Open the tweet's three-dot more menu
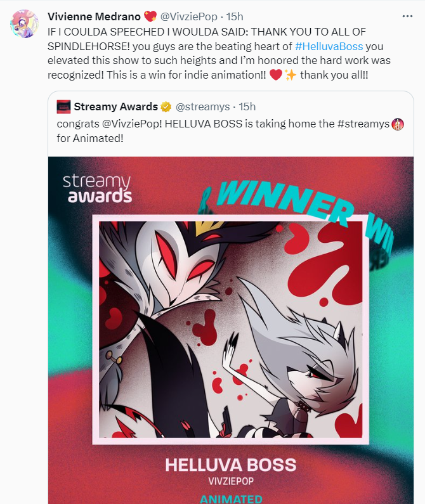This screenshot has width=425, height=504. (x=407, y=16)
